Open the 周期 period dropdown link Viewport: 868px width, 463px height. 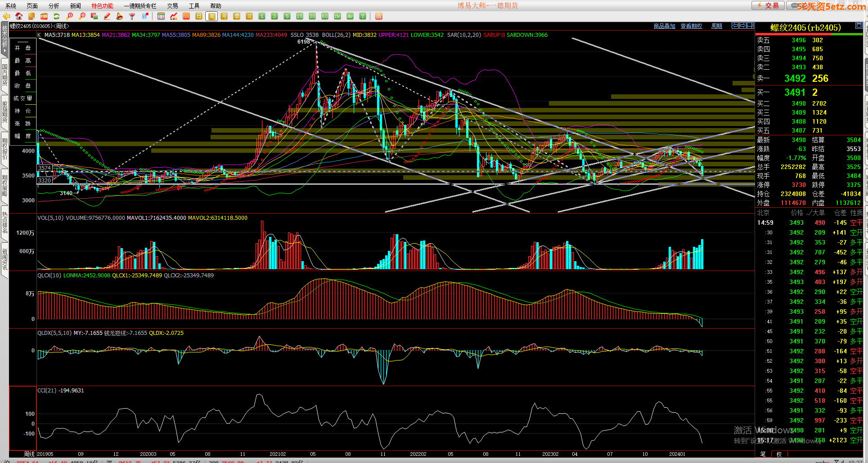pyautogui.click(x=716, y=26)
